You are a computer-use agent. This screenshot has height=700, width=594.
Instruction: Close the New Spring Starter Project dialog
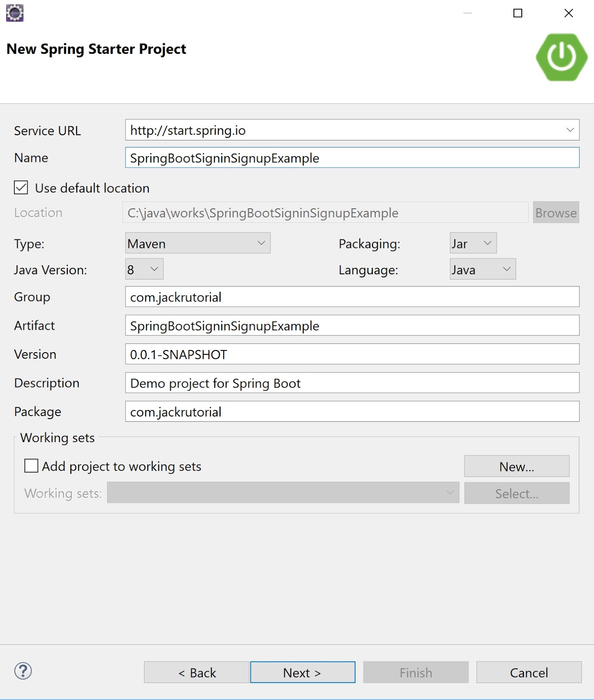tap(568, 13)
